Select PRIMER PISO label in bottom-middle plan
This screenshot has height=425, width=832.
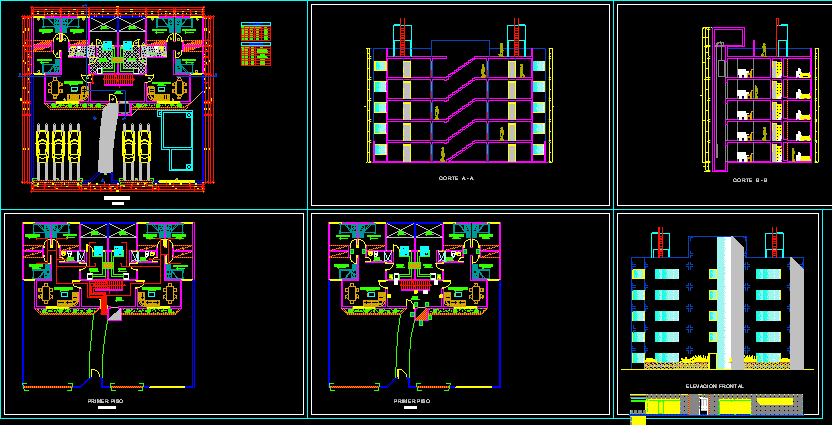pyautogui.click(x=410, y=401)
